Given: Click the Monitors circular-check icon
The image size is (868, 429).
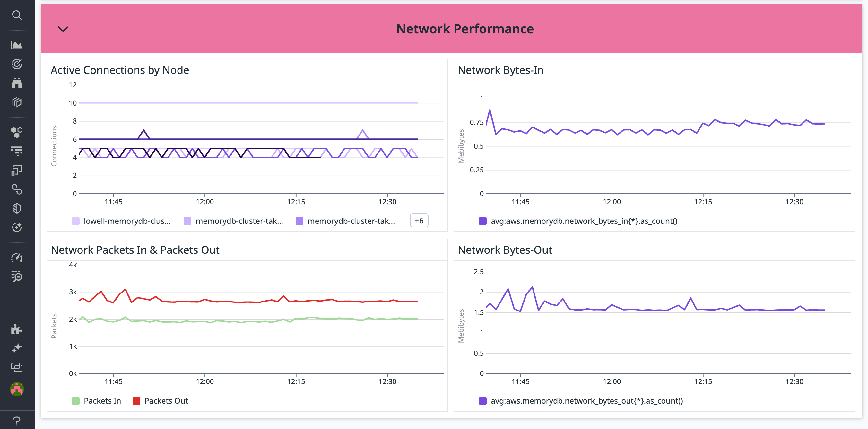Looking at the screenshot, I should click(x=17, y=64).
